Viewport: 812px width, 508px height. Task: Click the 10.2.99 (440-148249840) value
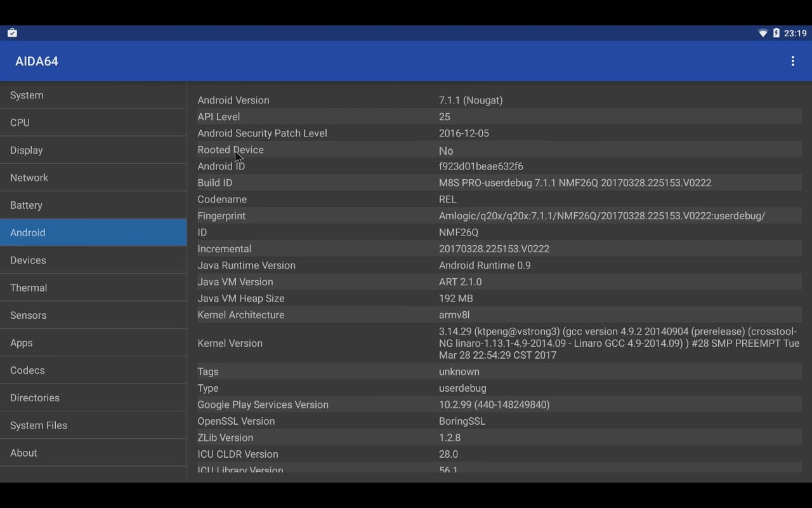coord(494,405)
